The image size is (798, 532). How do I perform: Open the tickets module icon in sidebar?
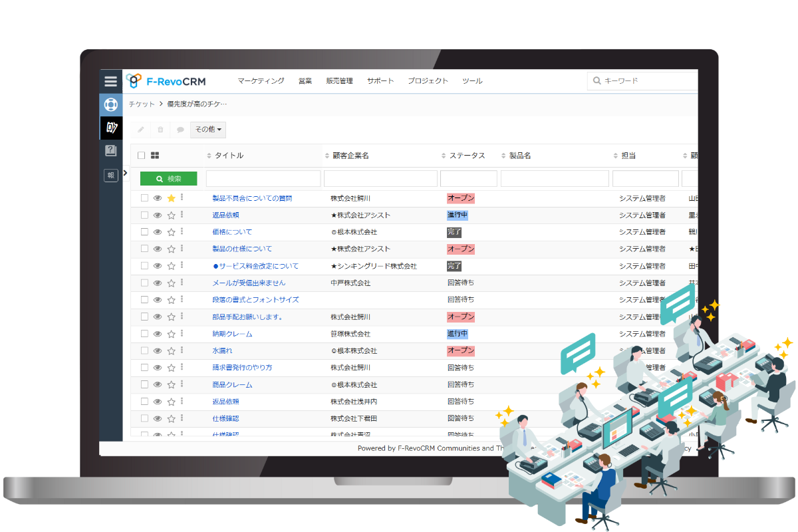tap(110, 128)
